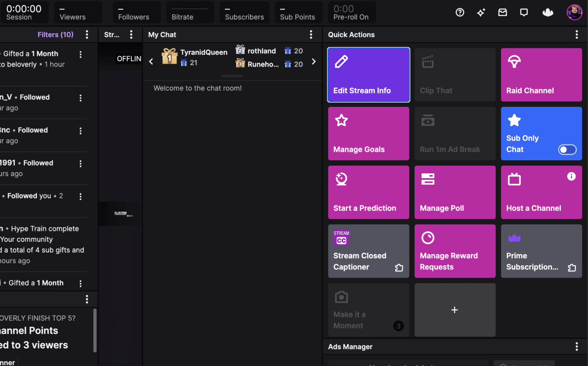Click the crown icon in top bar
The image size is (588, 366).
[548, 13]
